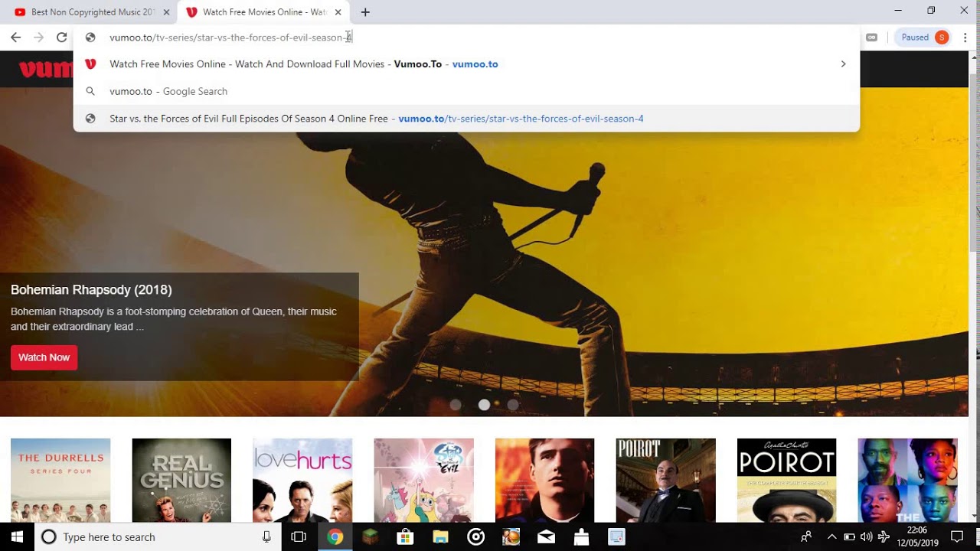980x551 pixels.
Task: Open Task View from the taskbar
Action: (299, 537)
